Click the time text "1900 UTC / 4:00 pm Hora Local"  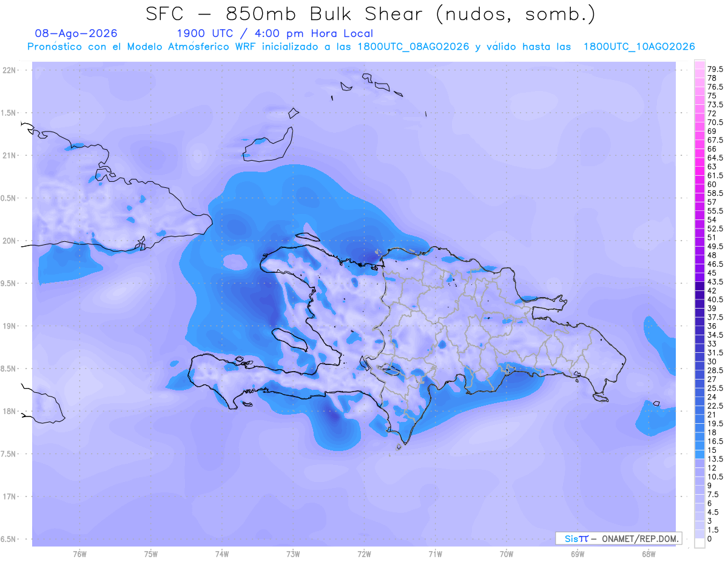coord(275,33)
